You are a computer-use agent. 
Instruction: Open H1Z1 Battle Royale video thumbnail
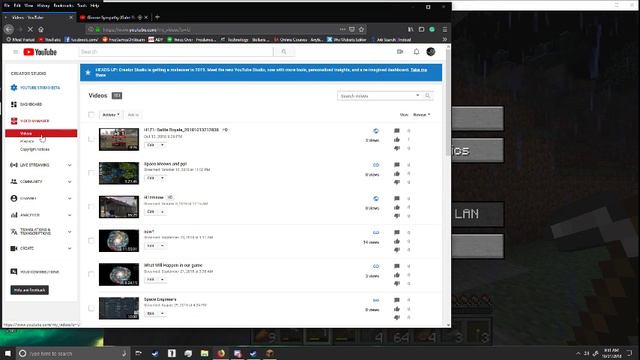[119, 139]
